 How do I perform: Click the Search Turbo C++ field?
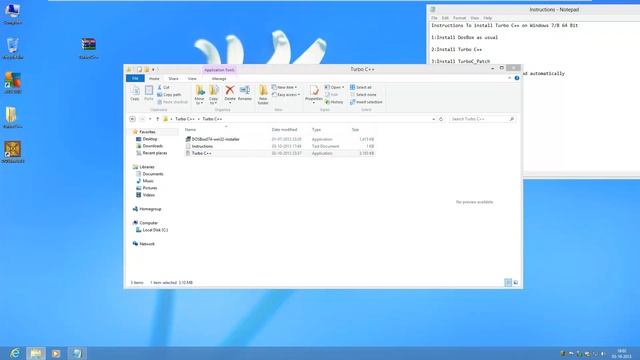482,119
